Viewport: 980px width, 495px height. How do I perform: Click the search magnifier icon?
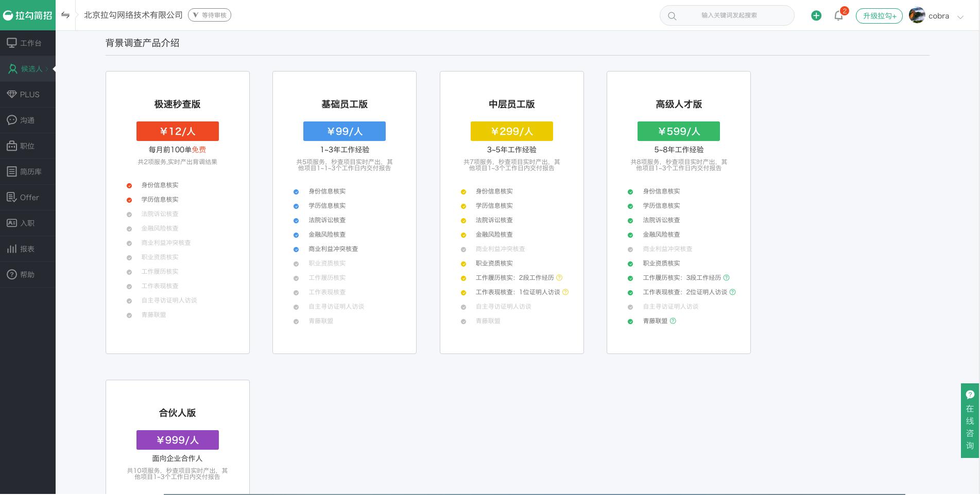click(x=672, y=16)
